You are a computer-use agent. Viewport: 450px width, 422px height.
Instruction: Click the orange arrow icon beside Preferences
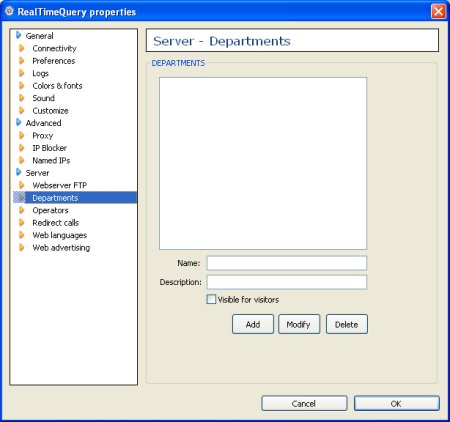point(22,61)
